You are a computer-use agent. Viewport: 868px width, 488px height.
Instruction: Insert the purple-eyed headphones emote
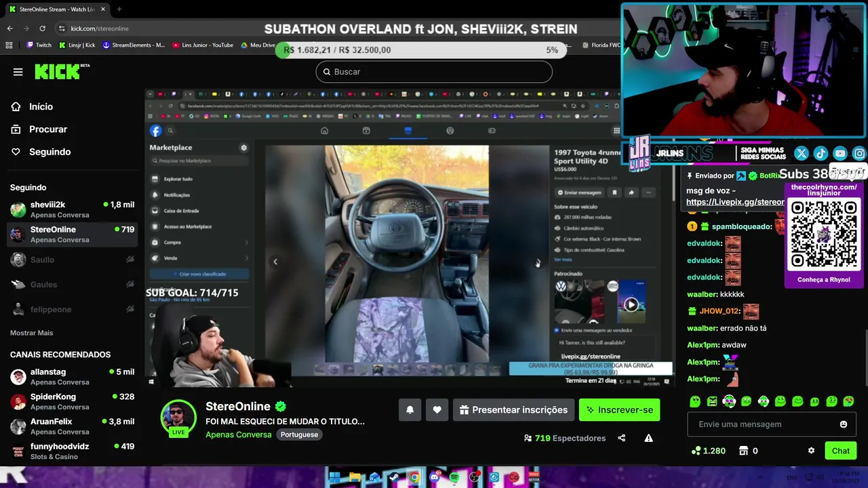(729, 401)
